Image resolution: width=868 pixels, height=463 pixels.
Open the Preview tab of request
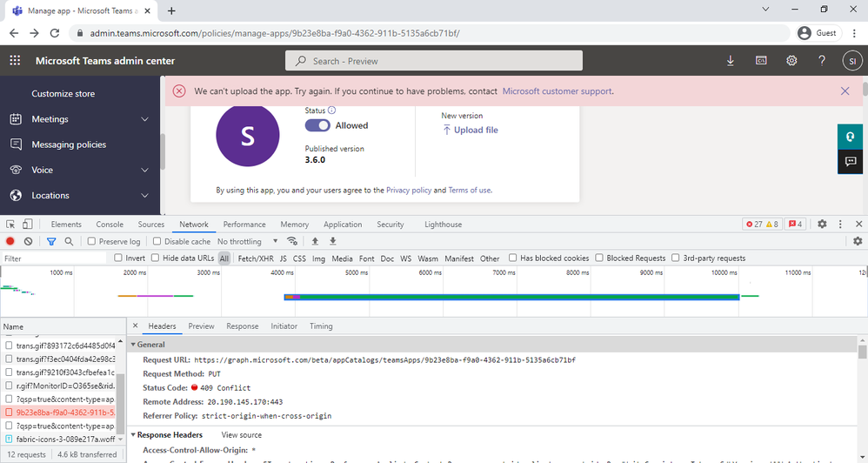tap(201, 326)
